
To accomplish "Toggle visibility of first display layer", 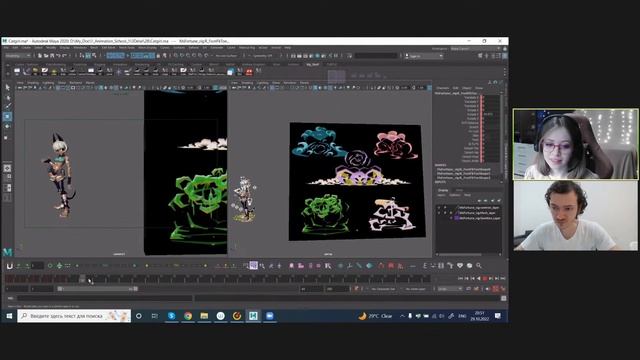I will pos(439,207).
